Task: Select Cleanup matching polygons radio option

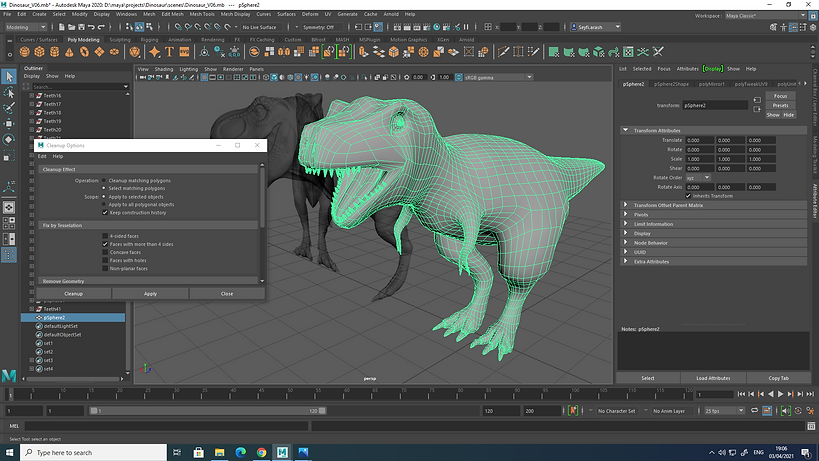Action: pos(104,180)
